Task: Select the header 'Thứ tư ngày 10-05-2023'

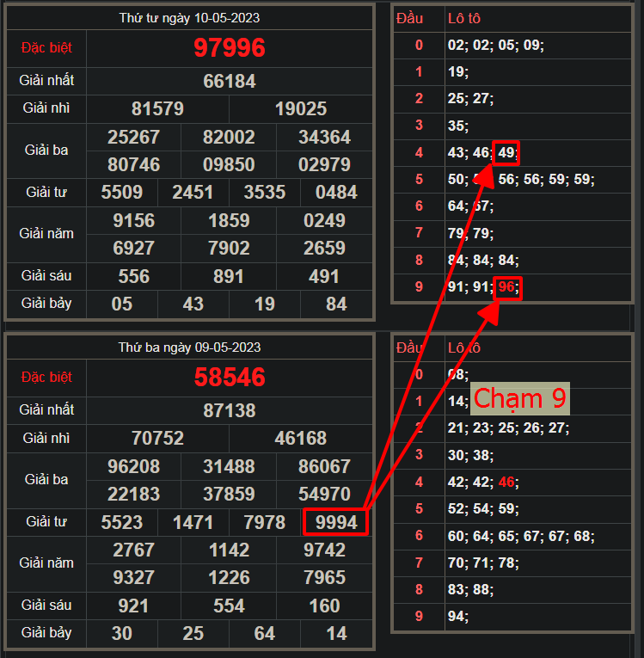Action: pyautogui.click(x=189, y=18)
